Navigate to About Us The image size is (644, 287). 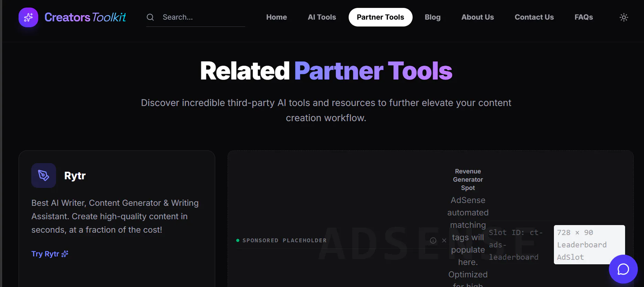point(478,17)
